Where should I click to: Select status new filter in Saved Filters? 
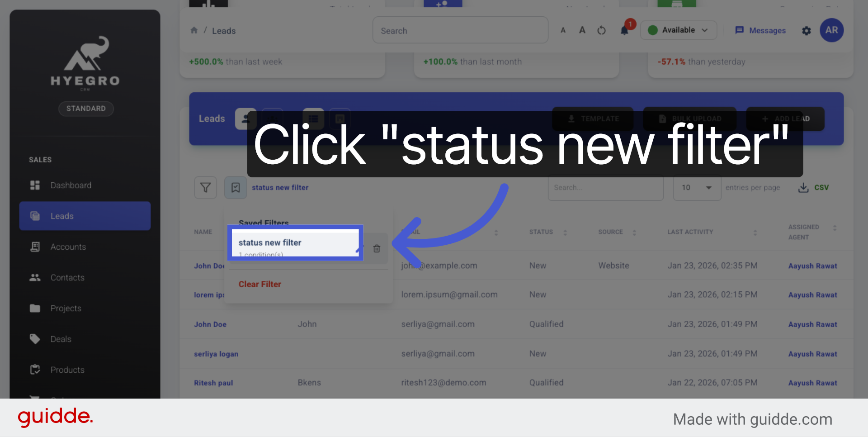pyautogui.click(x=295, y=243)
